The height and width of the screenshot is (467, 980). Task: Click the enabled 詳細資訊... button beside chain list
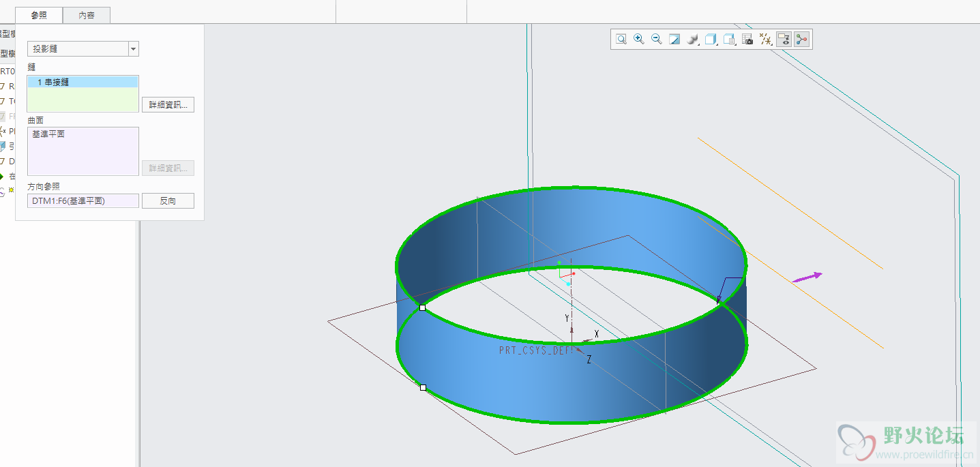(168, 105)
